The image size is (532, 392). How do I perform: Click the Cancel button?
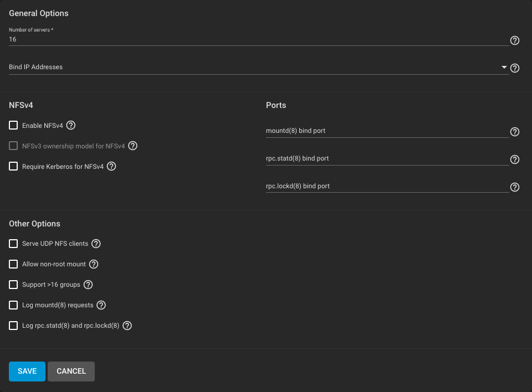tap(71, 372)
